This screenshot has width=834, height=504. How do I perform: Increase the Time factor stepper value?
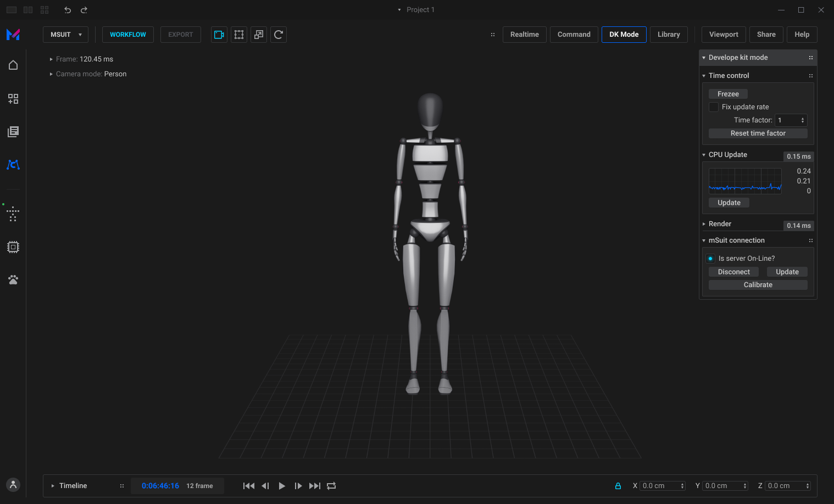[803, 117]
